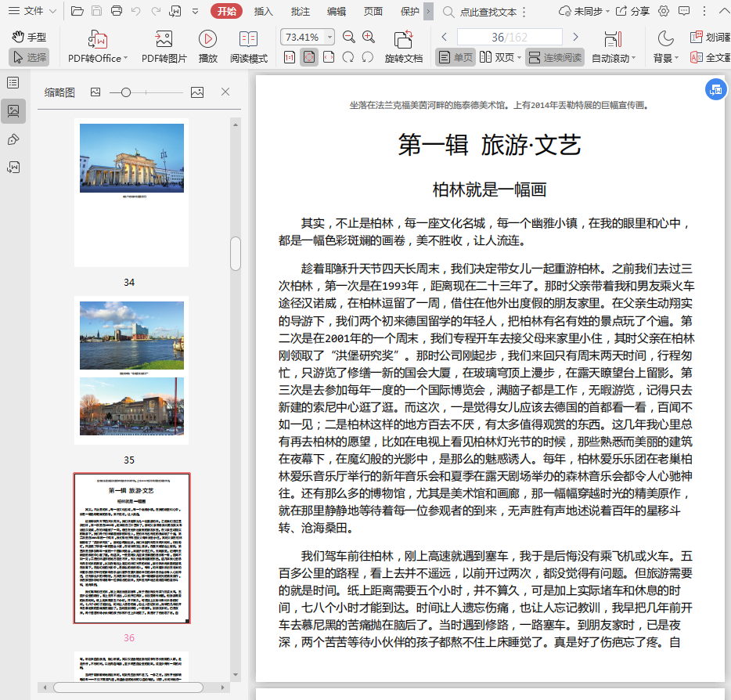Switch to 单页 single page view
Image resolution: width=731 pixels, height=700 pixels.
point(456,57)
